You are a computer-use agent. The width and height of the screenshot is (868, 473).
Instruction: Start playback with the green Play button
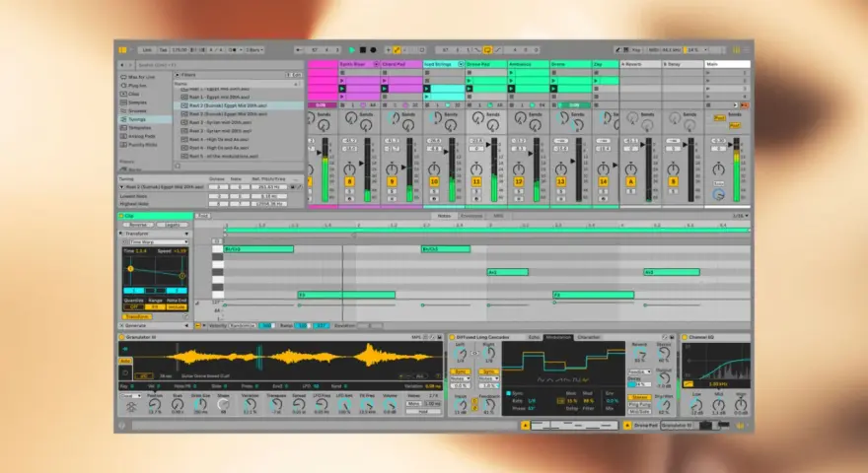[x=352, y=50]
